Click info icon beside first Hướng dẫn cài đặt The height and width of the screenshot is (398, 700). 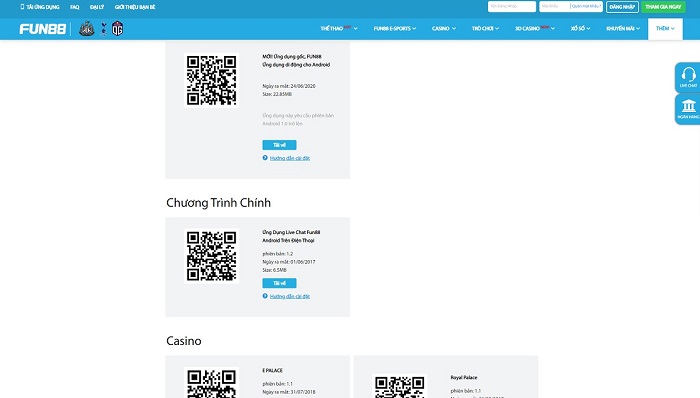(x=265, y=158)
